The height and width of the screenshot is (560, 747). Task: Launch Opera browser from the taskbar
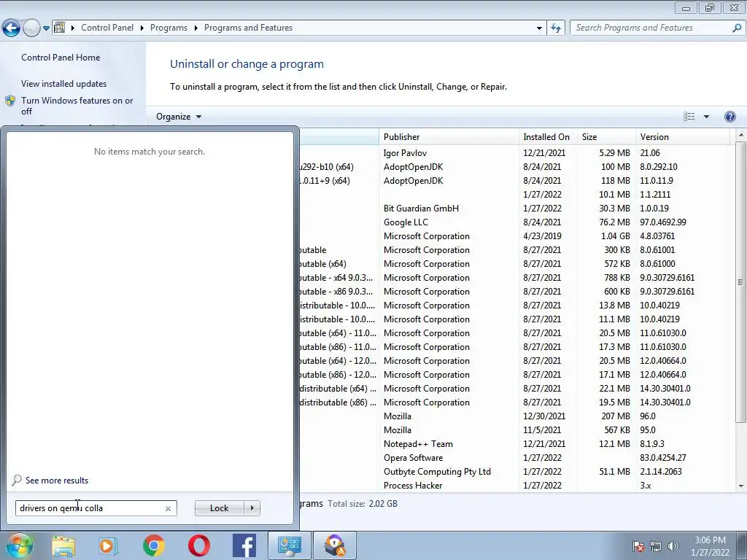coord(198,545)
